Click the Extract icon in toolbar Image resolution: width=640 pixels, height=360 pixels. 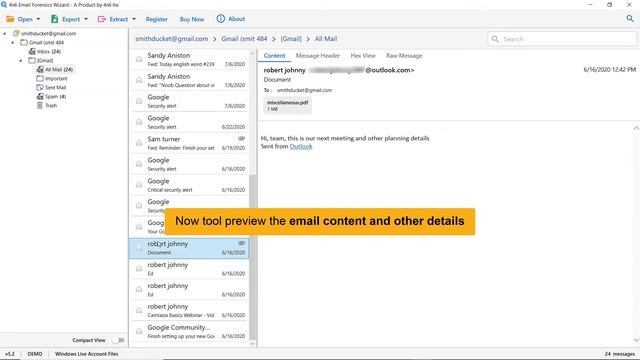pos(102,19)
